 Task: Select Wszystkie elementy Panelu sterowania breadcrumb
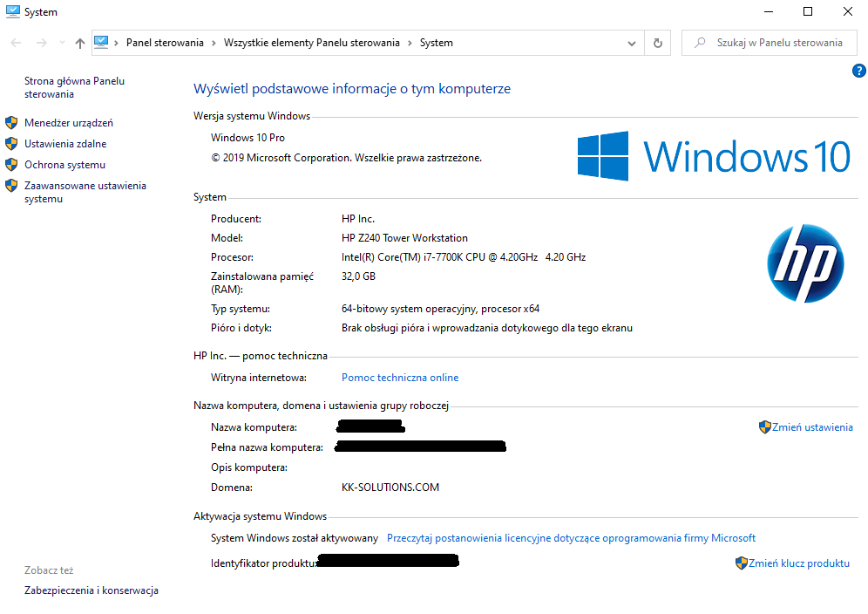(312, 43)
